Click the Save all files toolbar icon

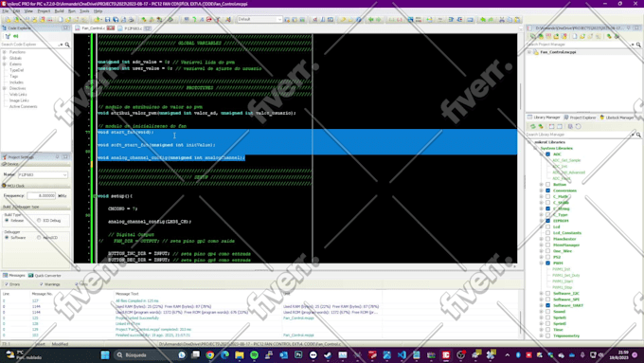116,19
